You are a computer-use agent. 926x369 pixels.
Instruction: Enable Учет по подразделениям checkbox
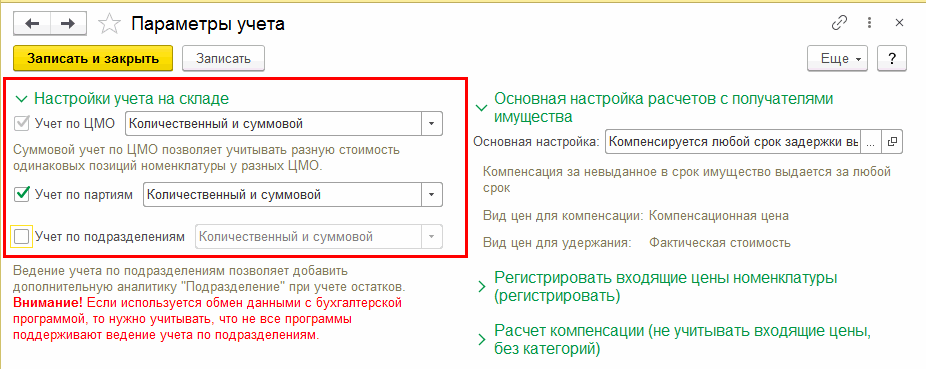(22, 237)
